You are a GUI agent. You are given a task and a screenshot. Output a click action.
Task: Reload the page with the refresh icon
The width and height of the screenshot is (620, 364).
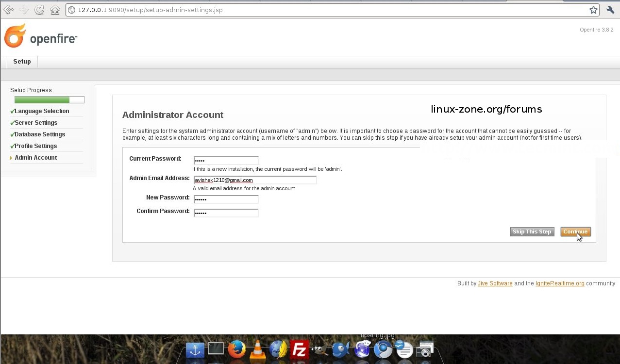(39, 10)
